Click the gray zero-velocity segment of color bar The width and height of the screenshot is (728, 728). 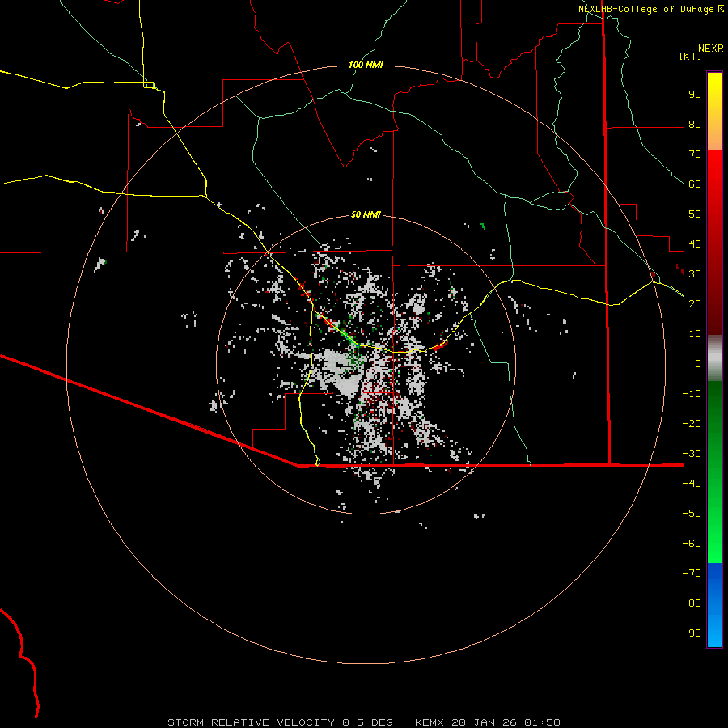coord(714,358)
